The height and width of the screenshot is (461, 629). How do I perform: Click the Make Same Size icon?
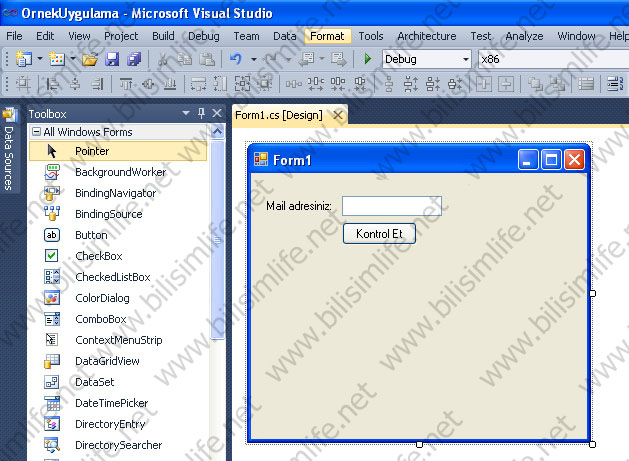click(242, 84)
